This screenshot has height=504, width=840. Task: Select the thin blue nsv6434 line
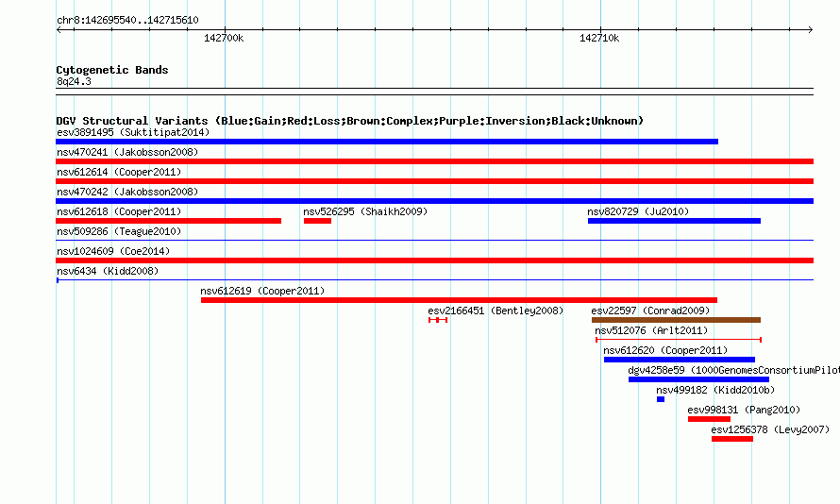pyautogui.click(x=434, y=280)
